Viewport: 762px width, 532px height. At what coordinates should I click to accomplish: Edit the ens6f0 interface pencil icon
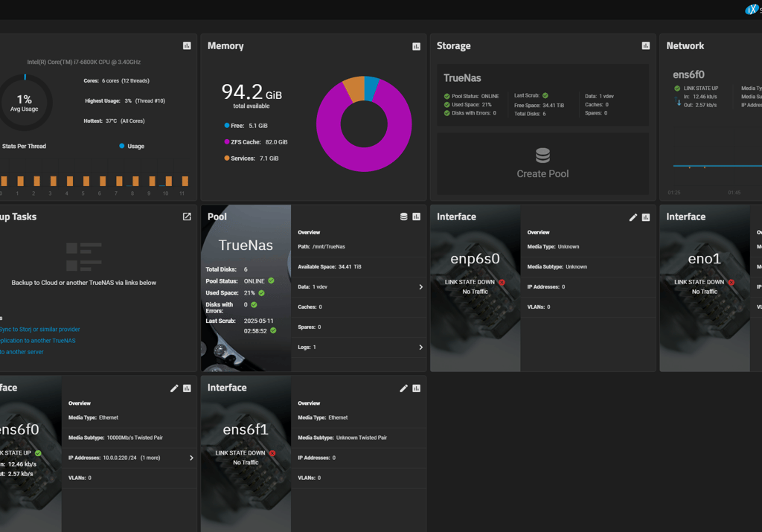(x=174, y=388)
